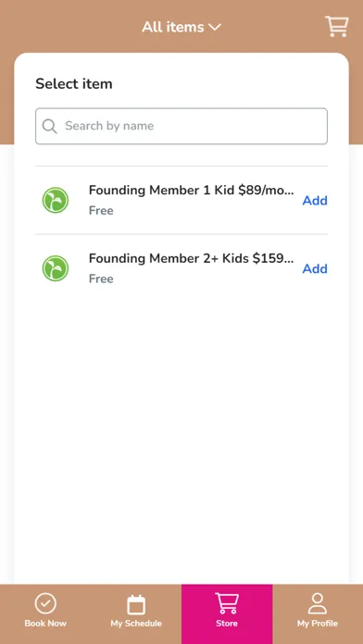Add Founding Member 1 Kid $89 item
This screenshot has height=644, width=363.
(x=315, y=201)
